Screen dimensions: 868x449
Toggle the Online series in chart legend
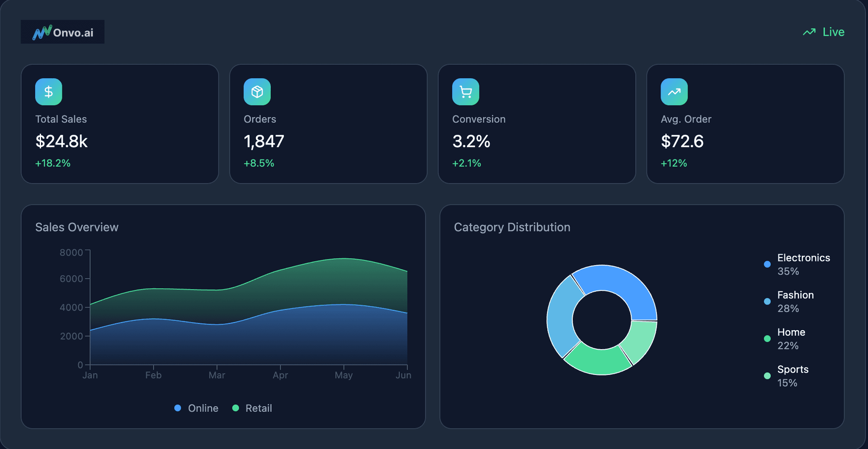pos(196,408)
